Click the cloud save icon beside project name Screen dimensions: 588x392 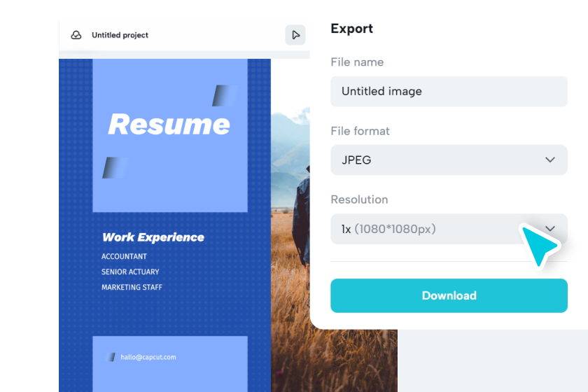tap(76, 35)
